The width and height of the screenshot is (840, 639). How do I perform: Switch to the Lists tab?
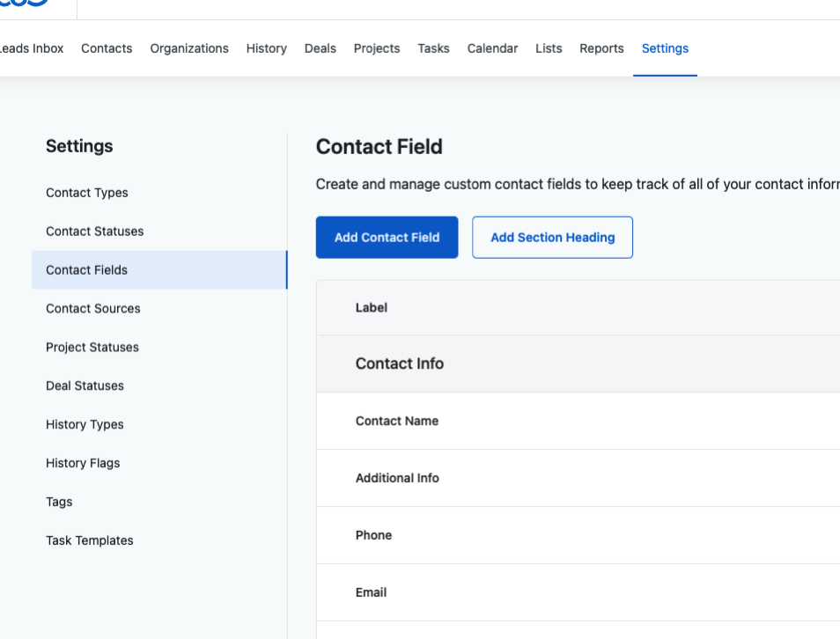point(548,48)
